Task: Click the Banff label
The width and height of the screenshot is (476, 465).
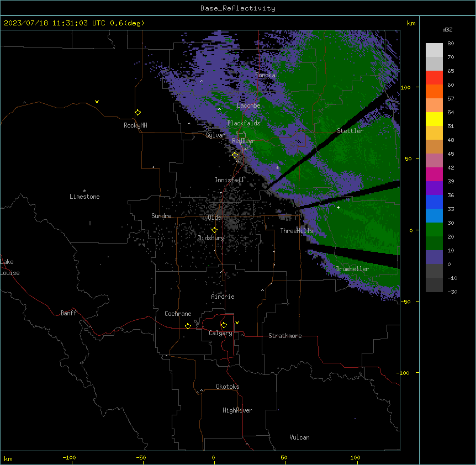Action: tap(68, 313)
